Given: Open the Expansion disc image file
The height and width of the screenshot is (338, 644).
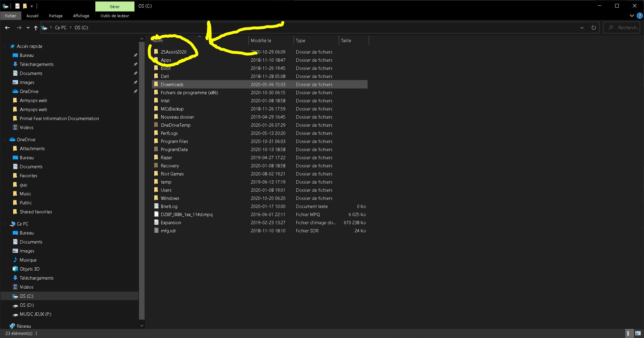Looking at the screenshot, I should coord(171,223).
